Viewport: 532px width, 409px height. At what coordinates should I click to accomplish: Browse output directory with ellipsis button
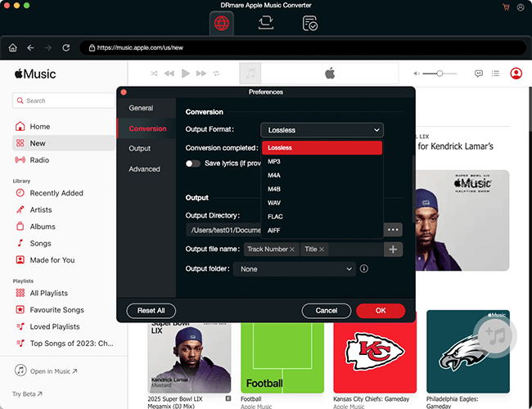tap(393, 230)
